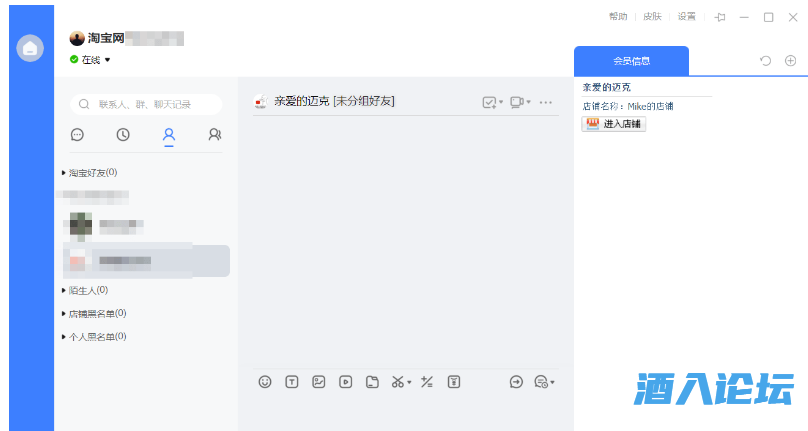Select the 会员信息 tab
This screenshot has height=431, width=808.
(631, 61)
